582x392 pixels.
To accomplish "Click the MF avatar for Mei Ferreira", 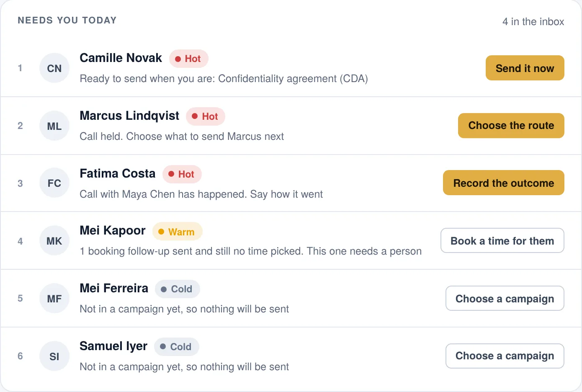I will [x=54, y=299].
